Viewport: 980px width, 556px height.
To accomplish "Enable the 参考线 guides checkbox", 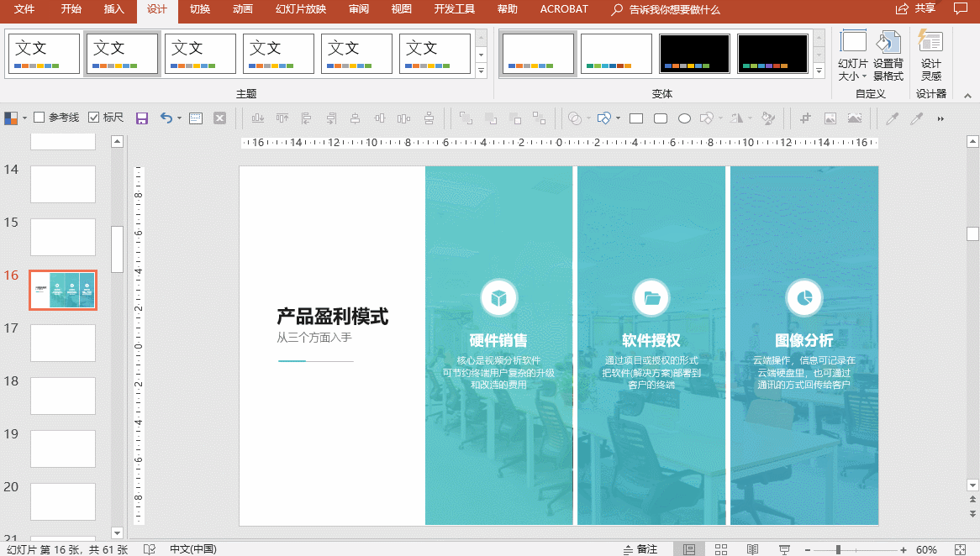I will click(x=39, y=118).
